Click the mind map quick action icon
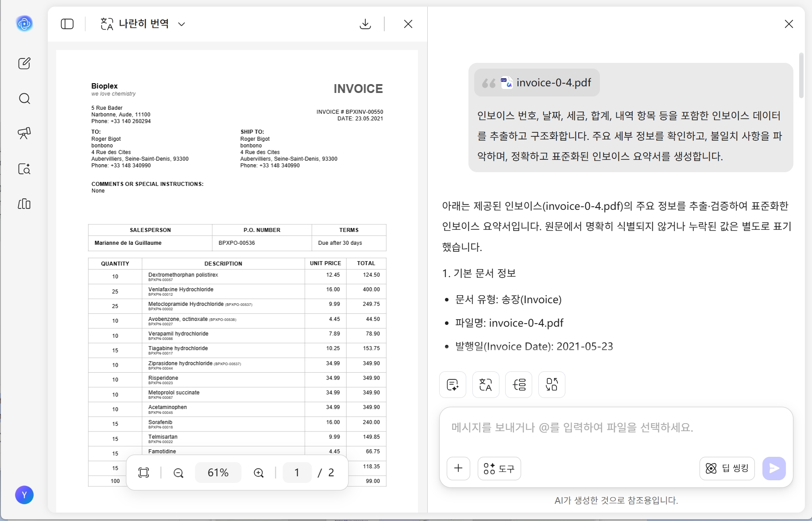The image size is (812, 521). (519, 385)
